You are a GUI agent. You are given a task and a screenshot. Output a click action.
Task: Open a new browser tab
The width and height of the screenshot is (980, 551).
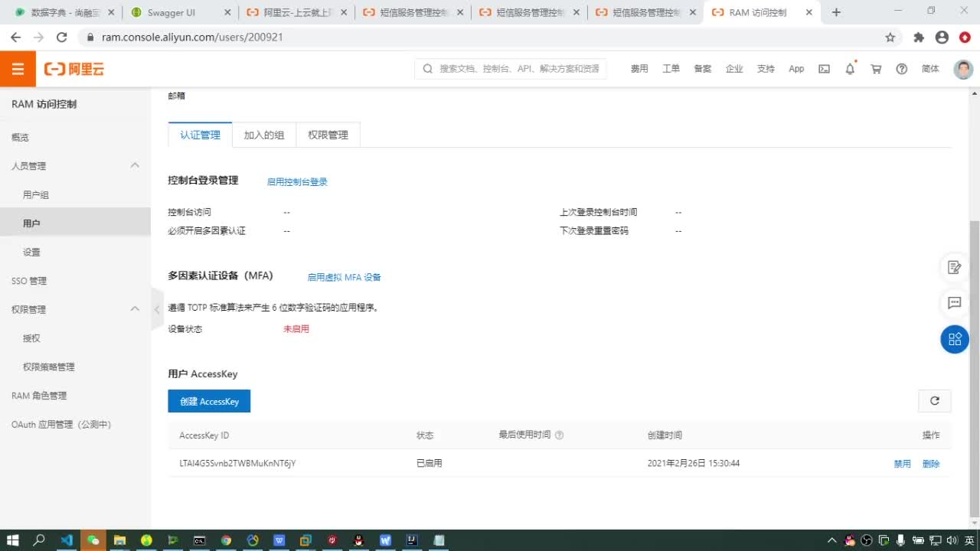coord(836,12)
